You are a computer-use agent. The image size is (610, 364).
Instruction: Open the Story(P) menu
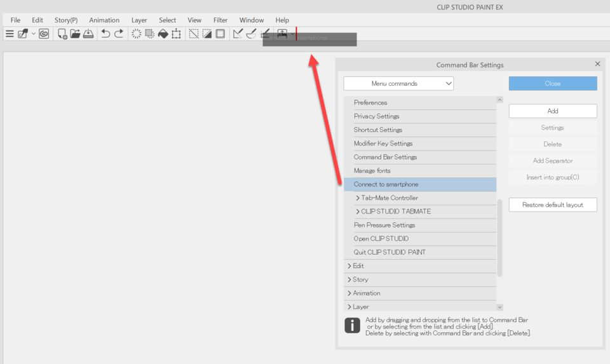pyautogui.click(x=66, y=20)
